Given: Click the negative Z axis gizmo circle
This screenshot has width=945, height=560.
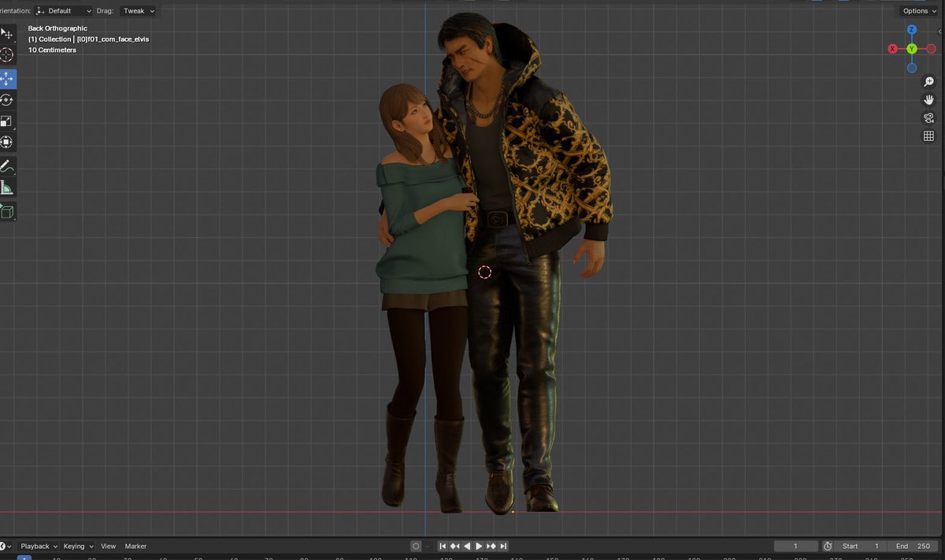Looking at the screenshot, I should 911,67.
